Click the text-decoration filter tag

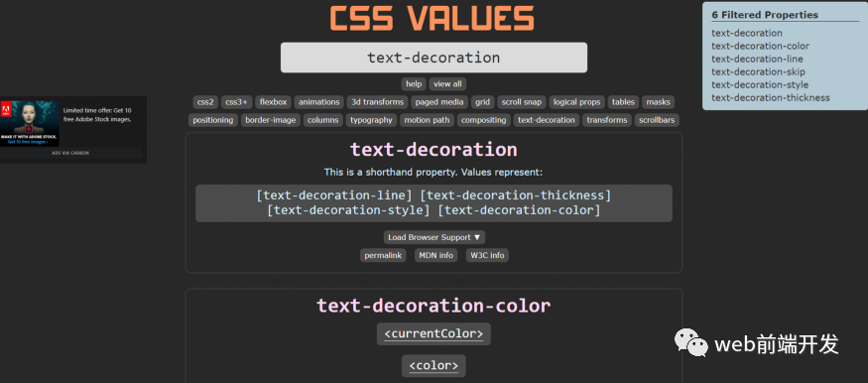(x=547, y=120)
